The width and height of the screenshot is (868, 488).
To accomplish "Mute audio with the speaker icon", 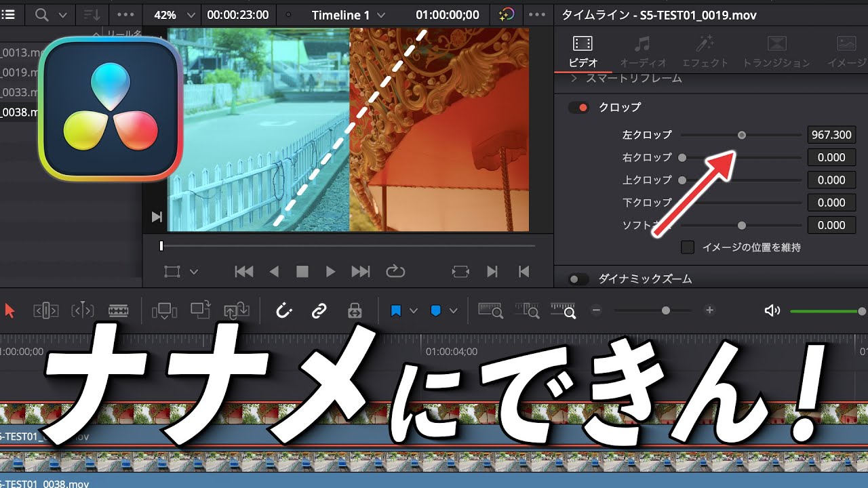I will coord(772,311).
